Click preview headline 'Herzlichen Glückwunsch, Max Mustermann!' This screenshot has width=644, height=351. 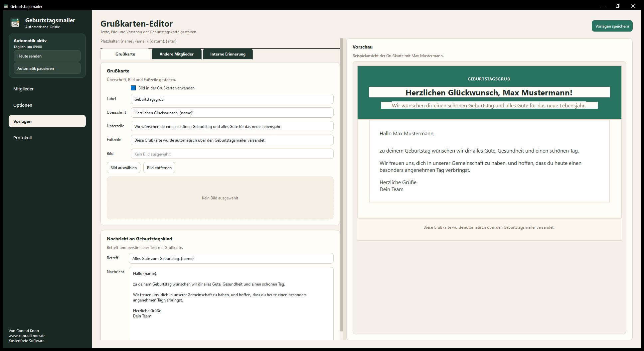(x=489, y=92)
